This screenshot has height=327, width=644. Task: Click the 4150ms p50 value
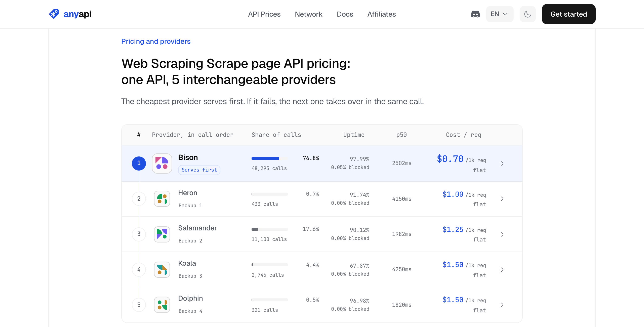(x=402, y=199)
